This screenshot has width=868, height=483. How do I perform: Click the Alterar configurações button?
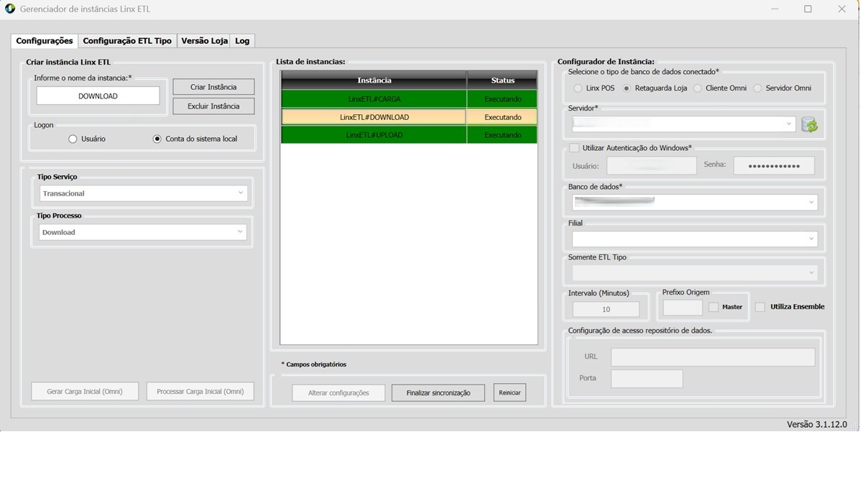point(338,393)
